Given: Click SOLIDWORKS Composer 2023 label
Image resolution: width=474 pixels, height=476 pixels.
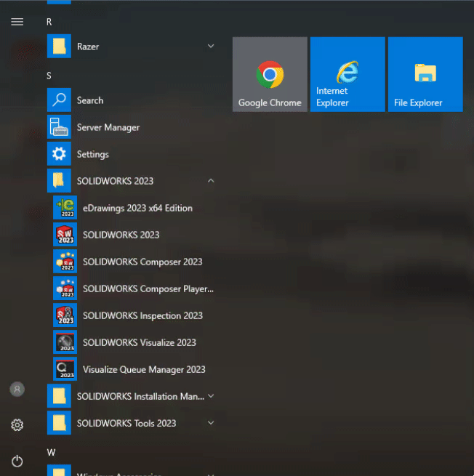Looking at the screenshot, I should [x=142, y=262].
